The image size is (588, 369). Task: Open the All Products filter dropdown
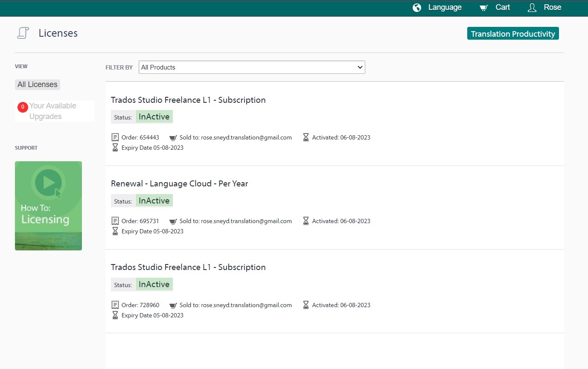click(252, 67)
